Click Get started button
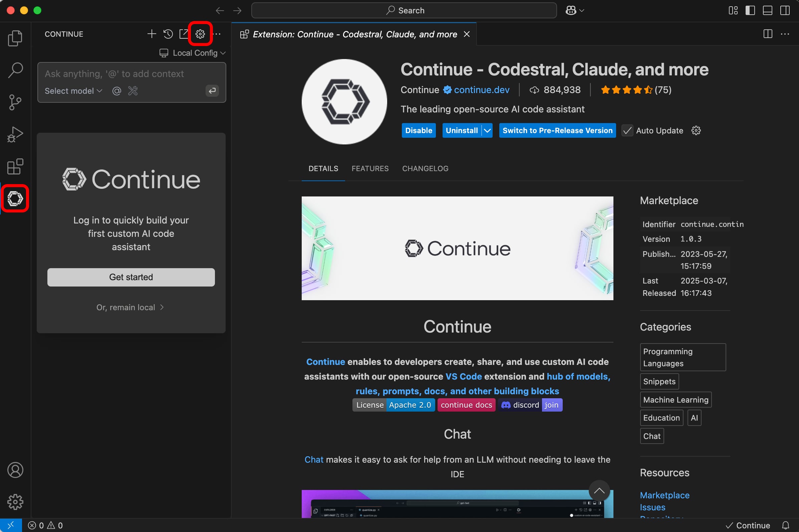The height and width of the screenshot is (532, 799). 131,277
